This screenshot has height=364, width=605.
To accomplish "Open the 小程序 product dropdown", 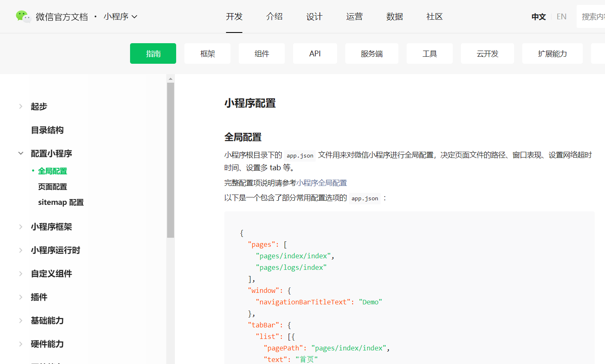I will point(120,16).
